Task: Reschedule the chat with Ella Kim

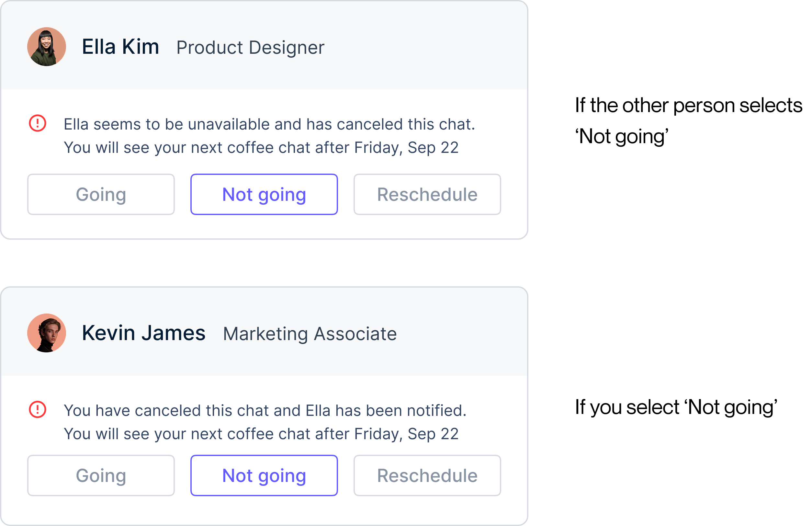Action: (427, 194)
